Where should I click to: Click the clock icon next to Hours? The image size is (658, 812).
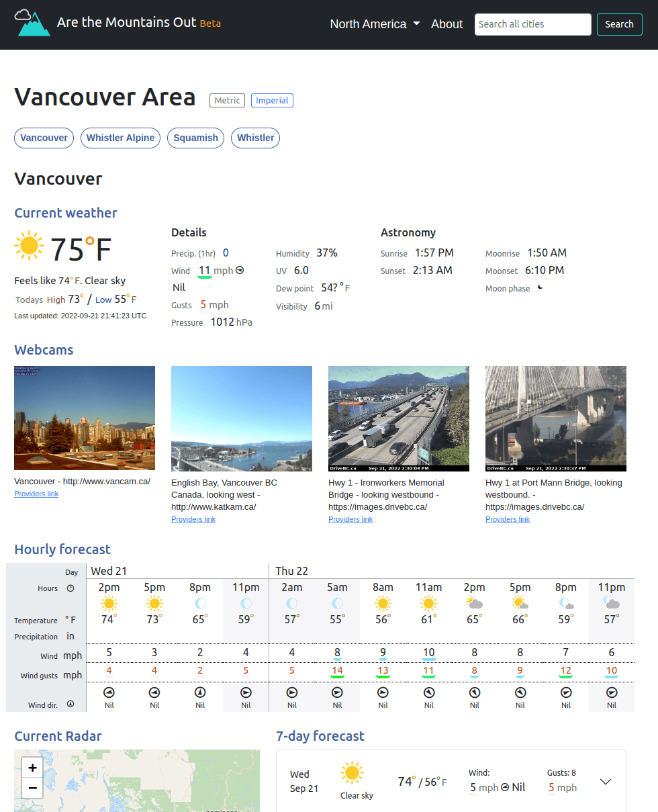70,588
